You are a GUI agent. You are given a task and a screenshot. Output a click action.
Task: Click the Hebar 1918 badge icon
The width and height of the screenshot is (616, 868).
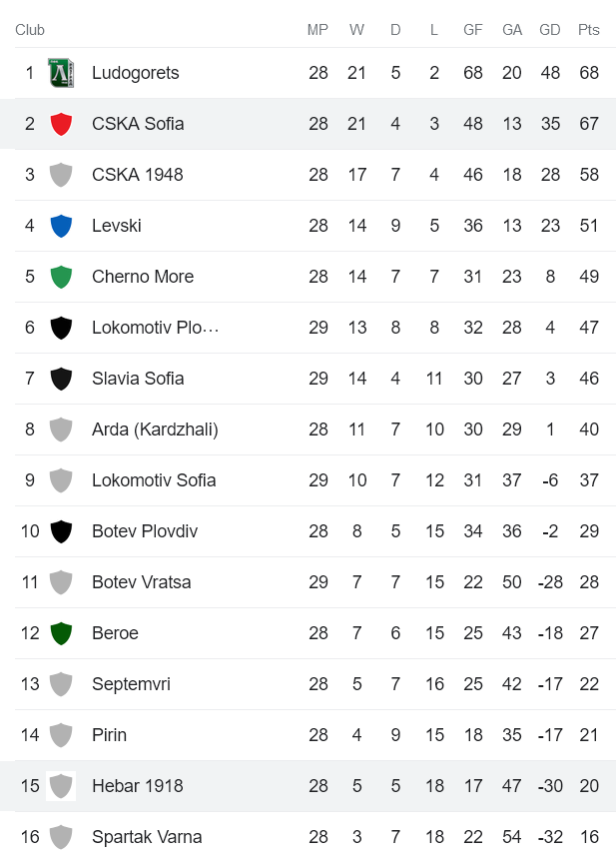(x=61, y=785)
